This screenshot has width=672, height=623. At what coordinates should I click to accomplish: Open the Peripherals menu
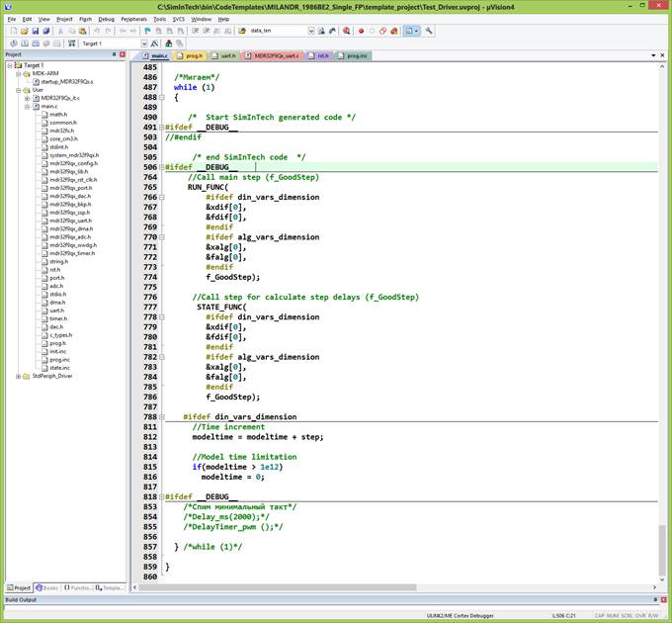(133, 19)
